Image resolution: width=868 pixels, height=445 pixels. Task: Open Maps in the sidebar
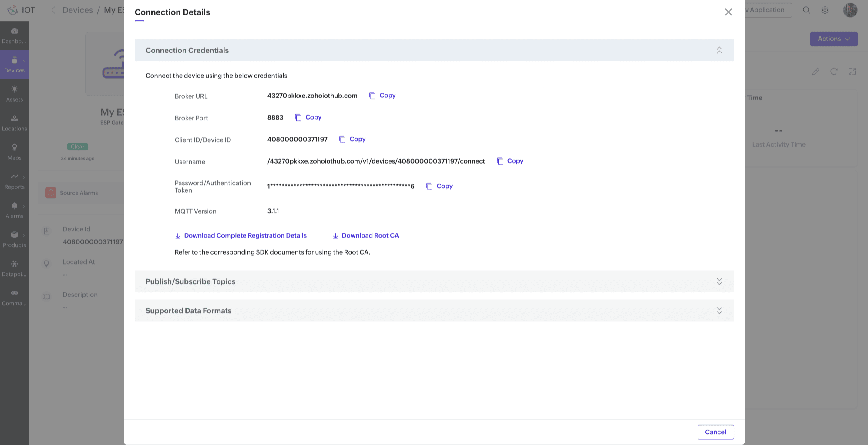tap(14, 152)
